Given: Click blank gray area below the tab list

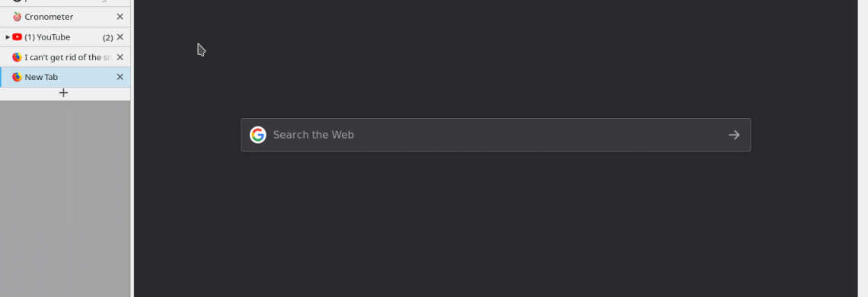Looking at the screenshot, I should (x=65, y=198).
